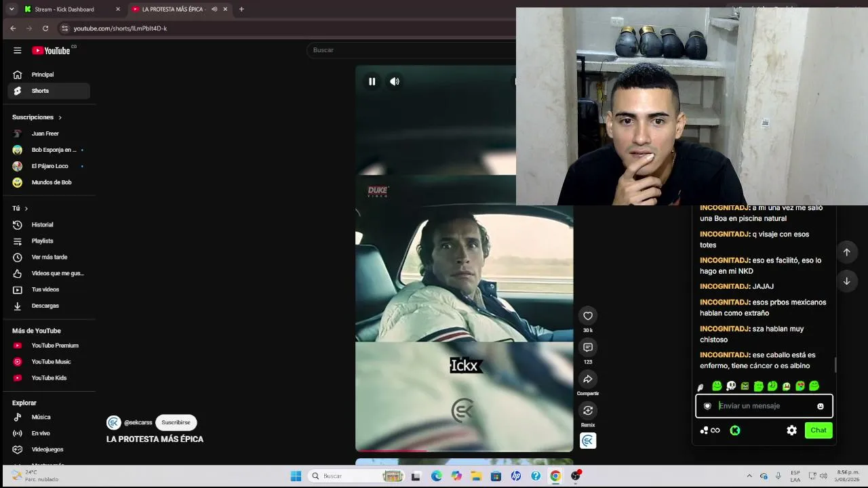Open Historial in the sidebar
868x488 pixels.
49,225
